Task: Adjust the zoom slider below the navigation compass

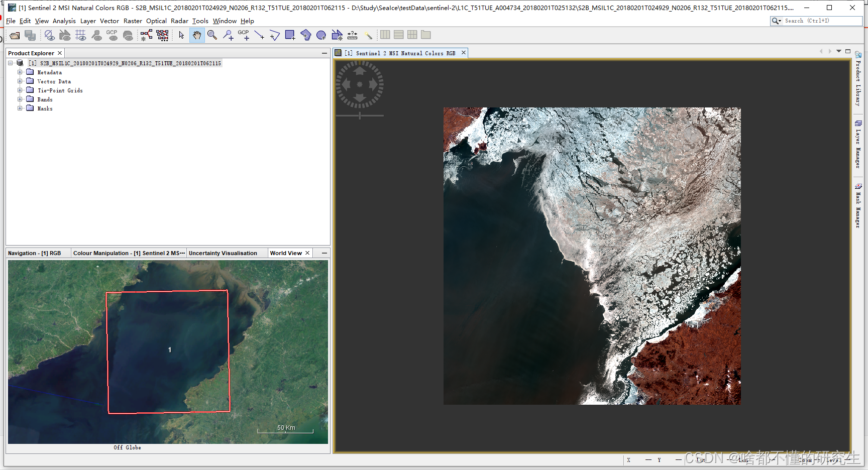Action: tap(360, 114)
